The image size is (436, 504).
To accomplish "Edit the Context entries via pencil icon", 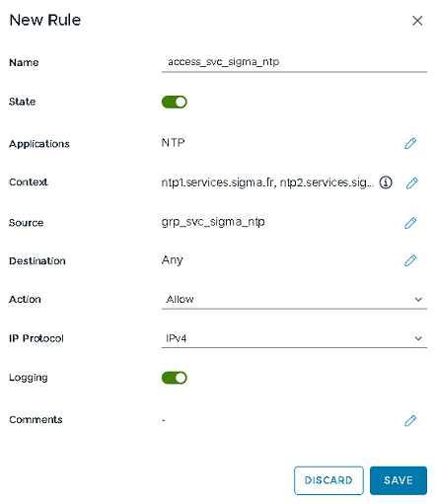I will tap(411, 183).
